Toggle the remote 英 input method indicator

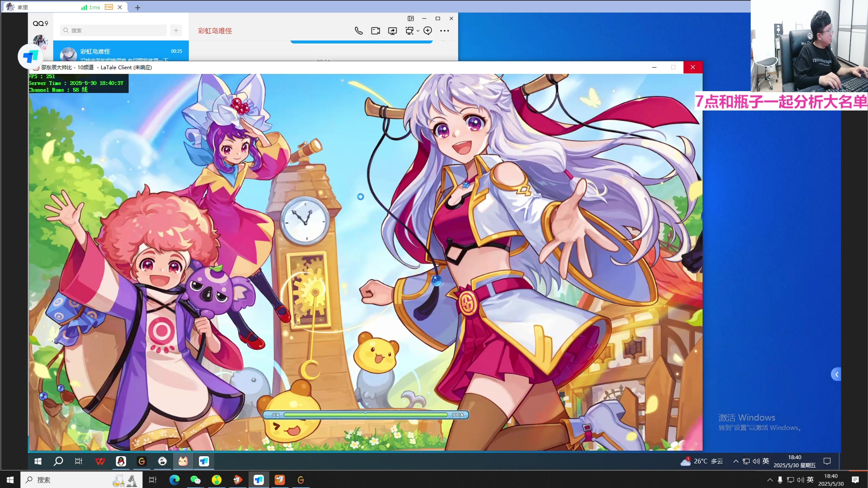click(x=766, y=461)
